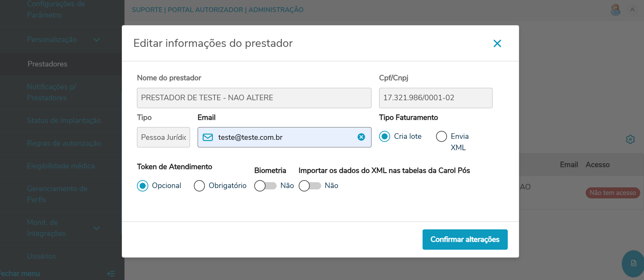Open the profile person icon
644x280 pixels.
point(632,10)
